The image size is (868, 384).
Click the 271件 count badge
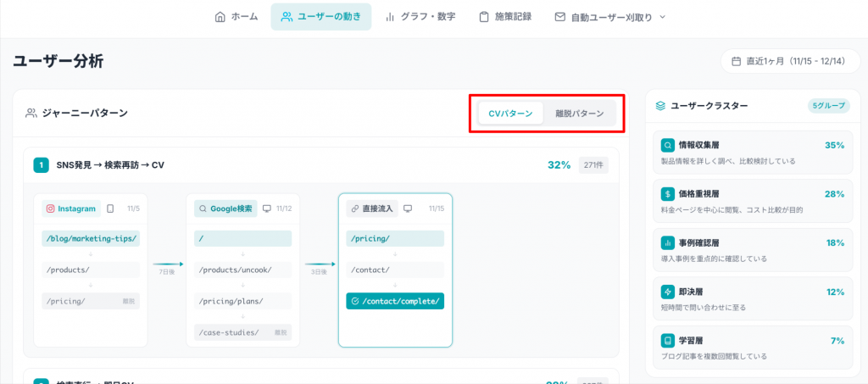pyautogui.click(x=593, y=165)
